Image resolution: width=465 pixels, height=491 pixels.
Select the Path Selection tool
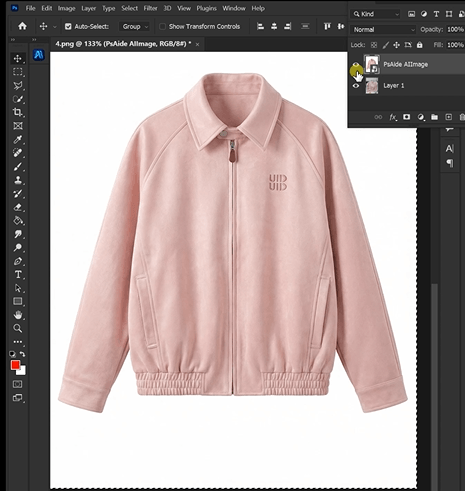[x=18, y=288]
